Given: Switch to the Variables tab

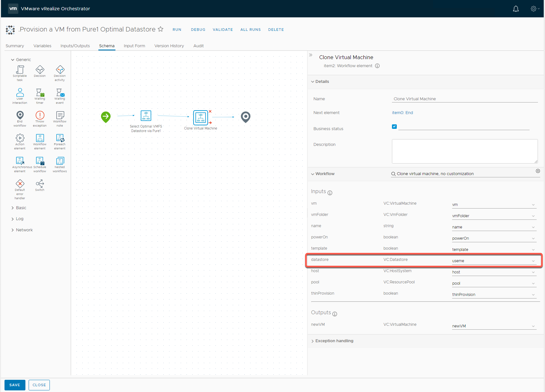Looking at the screenshot, I should (42, 46).
